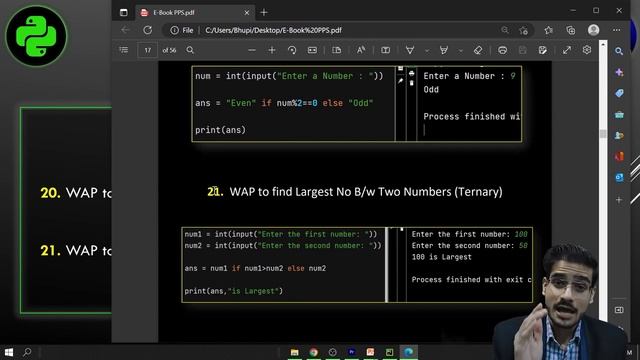Open Windows taskbar search
The width and height of the screenshot is (640, 360).
click(27, 352)
